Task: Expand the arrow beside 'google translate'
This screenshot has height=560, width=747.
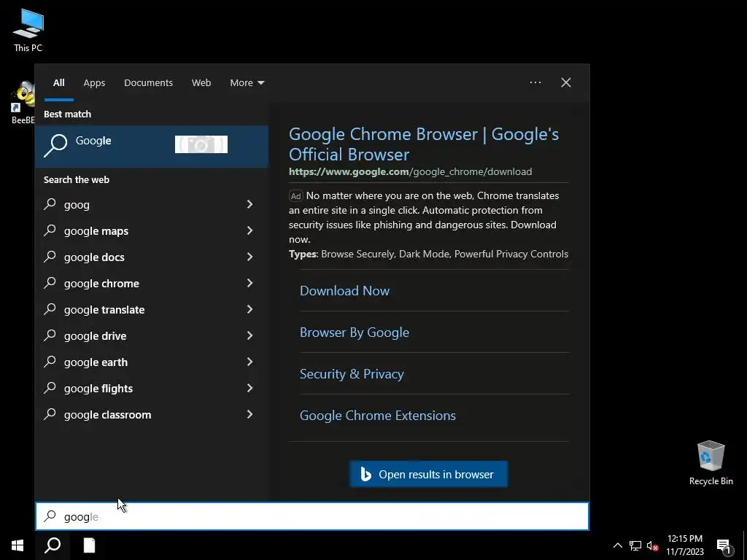Action: point(249,309)
